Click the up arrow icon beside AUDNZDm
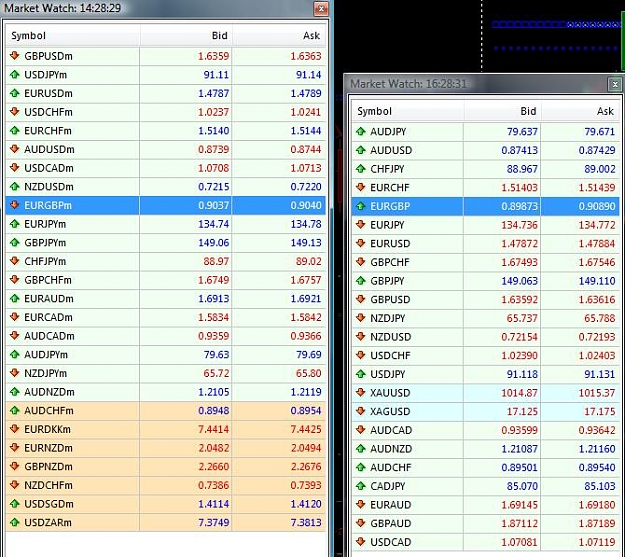The width and height of the screenshot is (625, 557). [15, 392]
